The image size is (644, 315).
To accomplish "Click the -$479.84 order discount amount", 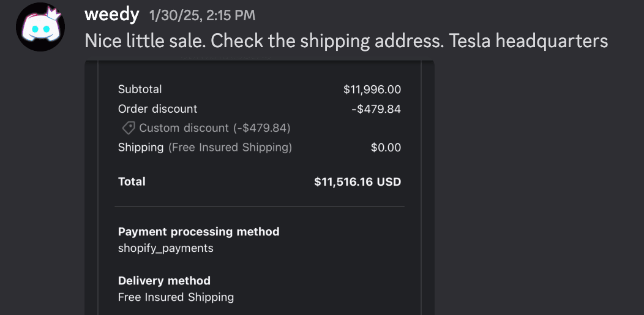I will click(x=376, y=109).
